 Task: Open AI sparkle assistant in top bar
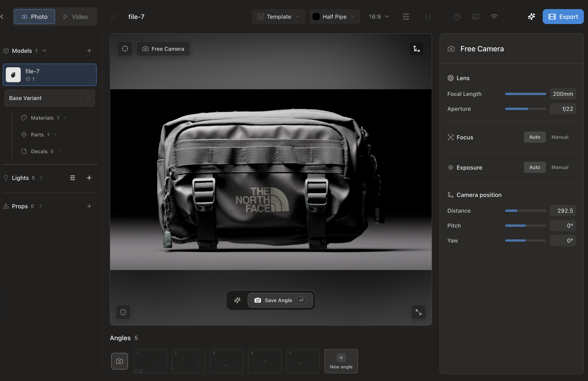pyautogui.click(x=531, y=17)
